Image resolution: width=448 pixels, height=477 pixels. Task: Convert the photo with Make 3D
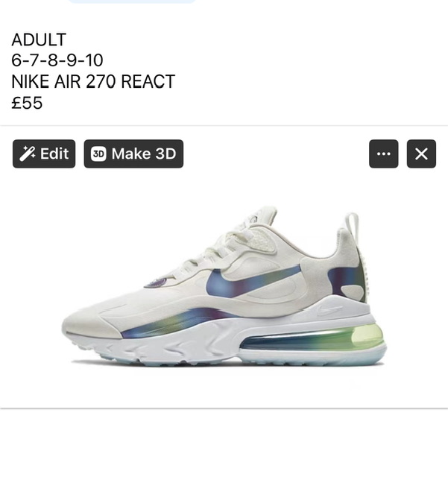point(133,154)
